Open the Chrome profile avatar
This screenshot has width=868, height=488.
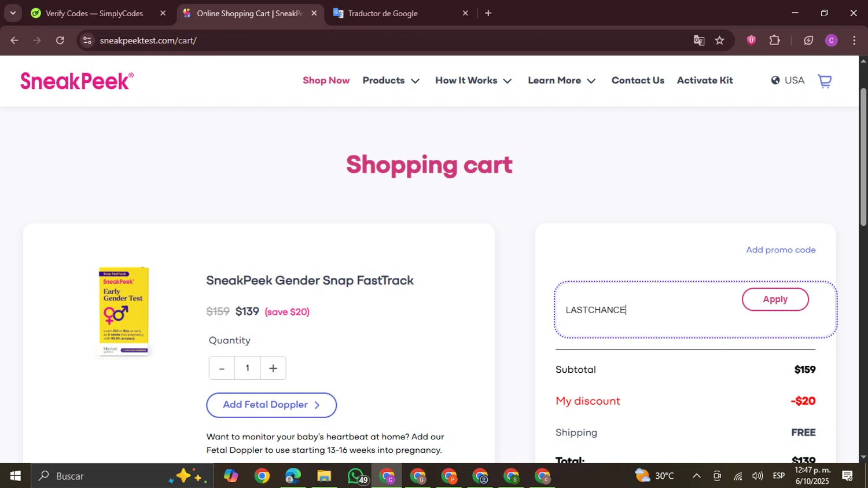832,41
